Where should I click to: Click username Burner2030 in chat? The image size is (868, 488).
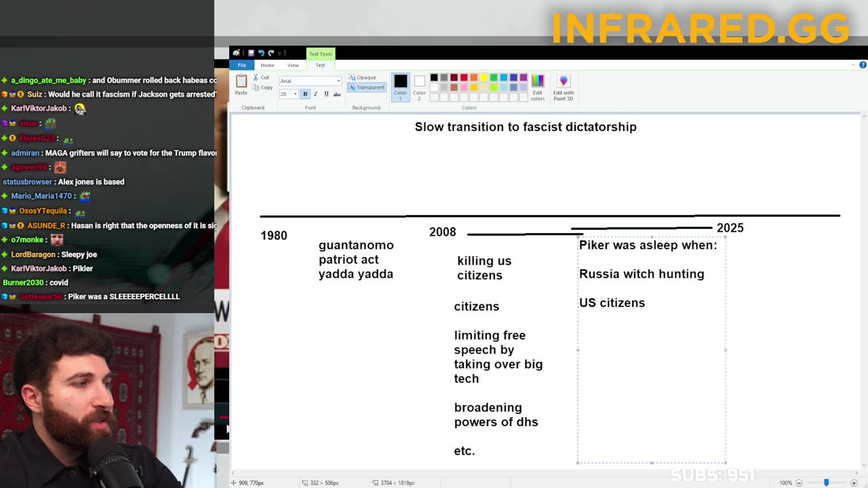23,283
